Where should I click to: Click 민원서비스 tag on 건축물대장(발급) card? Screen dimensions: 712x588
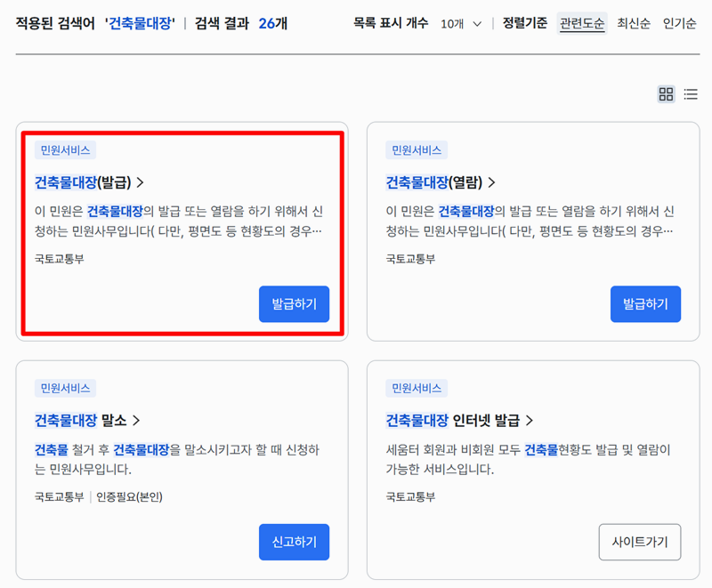(65, 150)
